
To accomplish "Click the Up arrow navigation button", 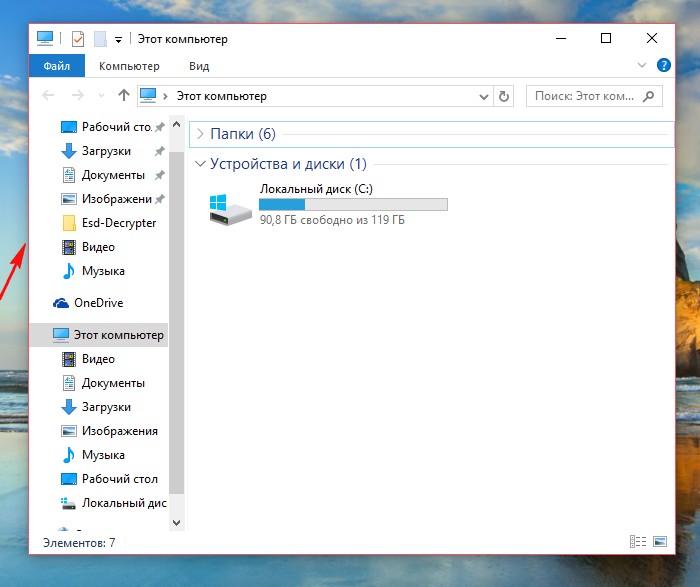I will [x=123, y=96].
